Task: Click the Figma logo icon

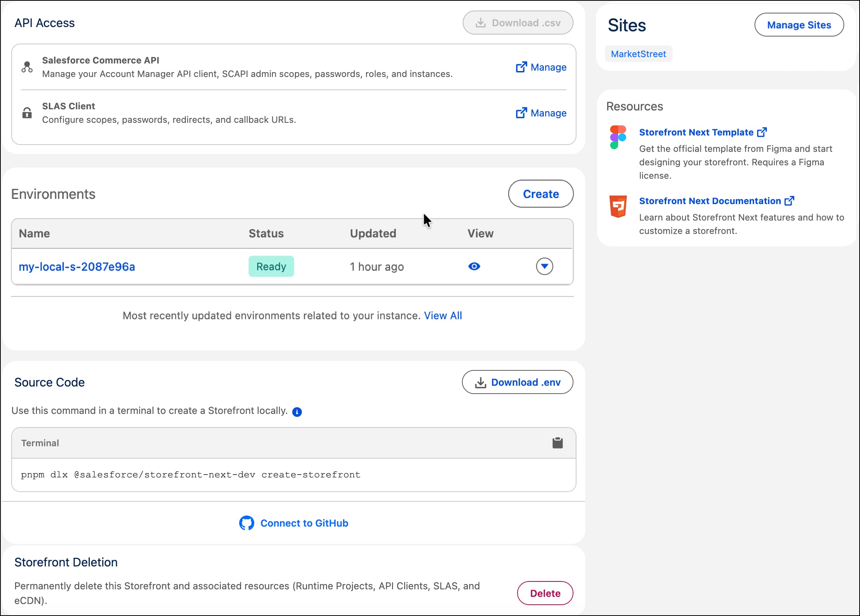Action: [x=618, y=137]
